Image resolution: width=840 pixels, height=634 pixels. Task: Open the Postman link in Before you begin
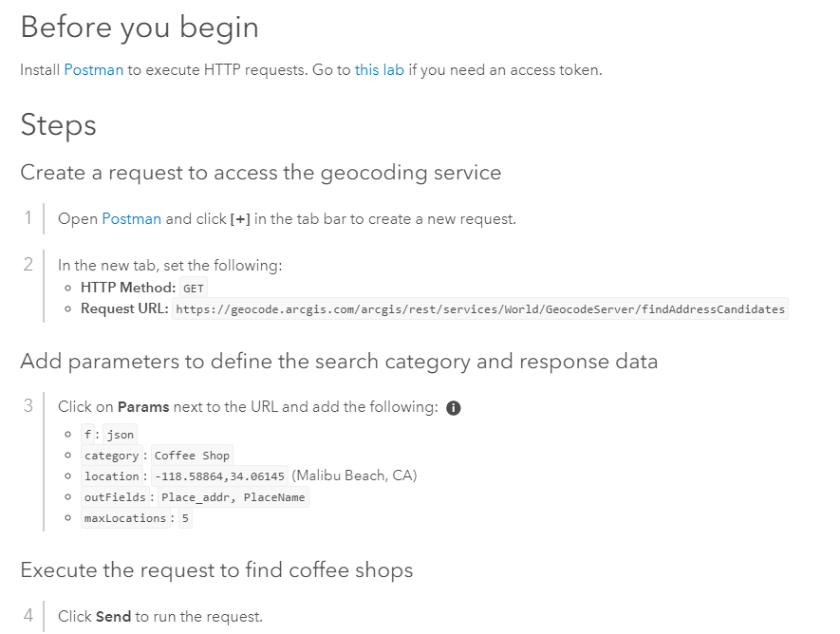(94, 70)
